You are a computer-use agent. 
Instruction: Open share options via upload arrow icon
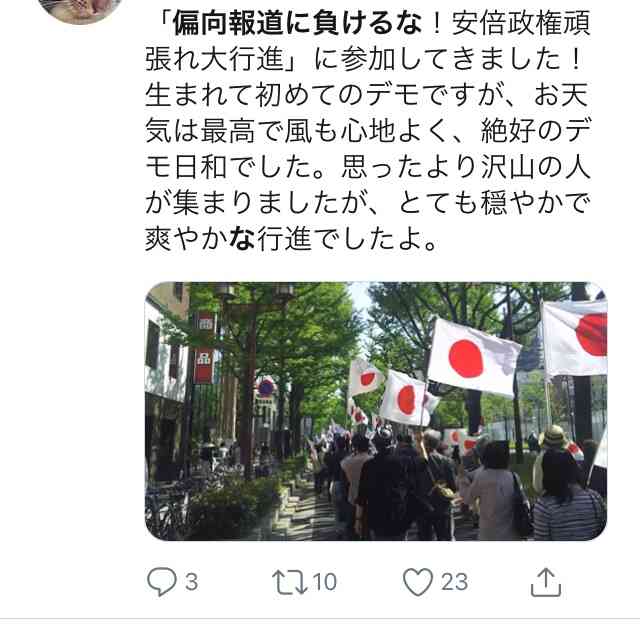(x=546, y=582)
